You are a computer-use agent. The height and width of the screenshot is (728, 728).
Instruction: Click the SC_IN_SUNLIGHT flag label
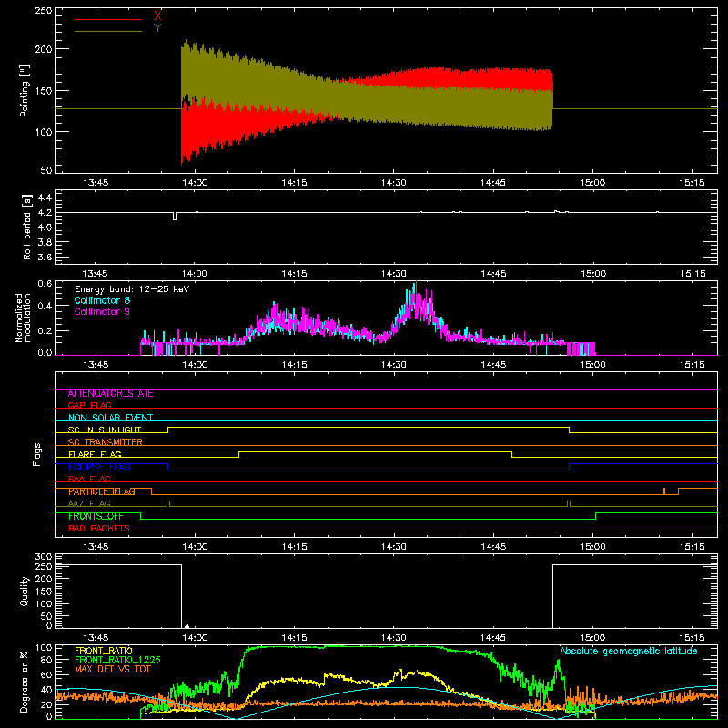(x=105, y=430)
